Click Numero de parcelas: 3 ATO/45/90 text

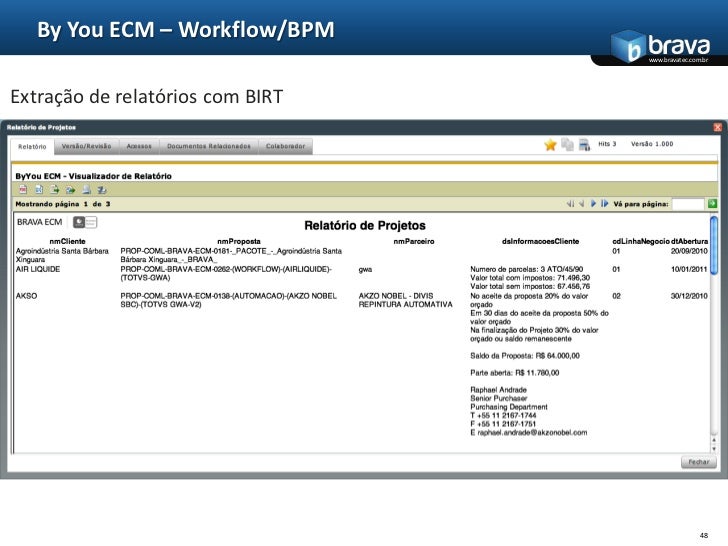click(526, 269)
